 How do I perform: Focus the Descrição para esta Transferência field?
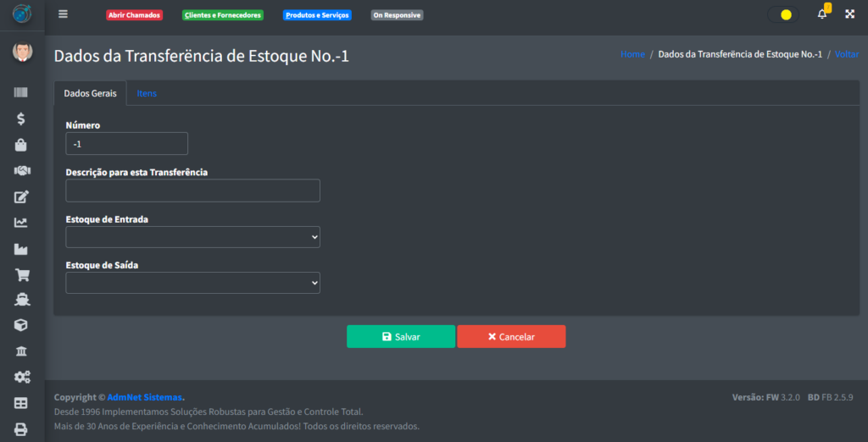tap(192, 191)
